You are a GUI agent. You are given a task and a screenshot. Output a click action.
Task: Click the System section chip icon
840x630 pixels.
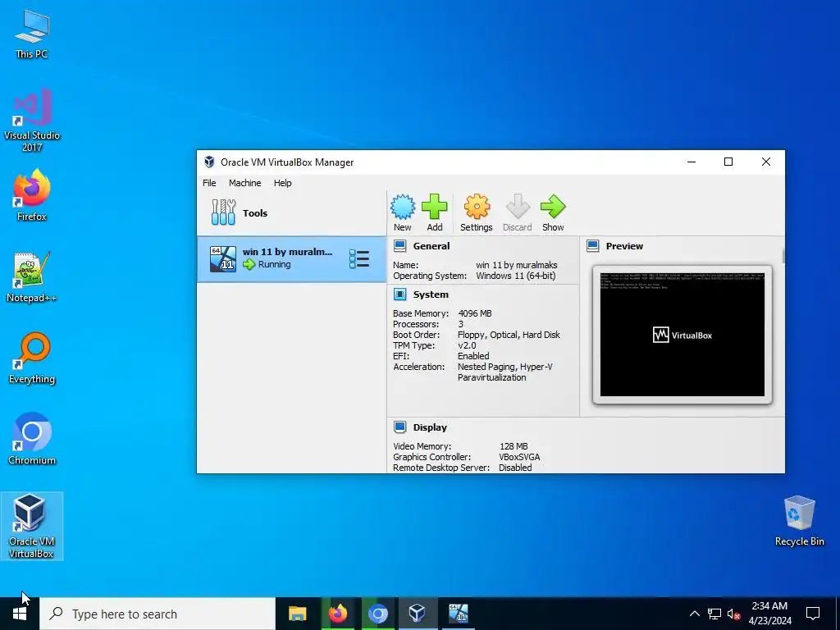tap(399, 294)
